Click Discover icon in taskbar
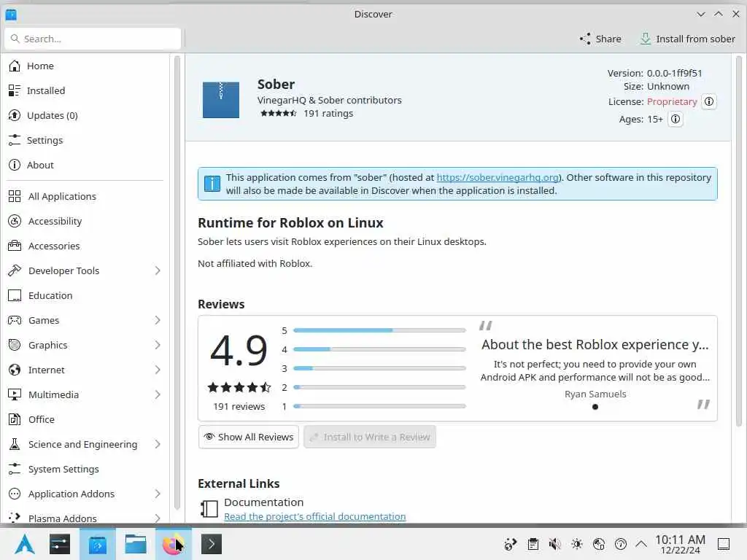Image resolution: width=747 pixels, height=560 pixels. (x=98, y=544)
